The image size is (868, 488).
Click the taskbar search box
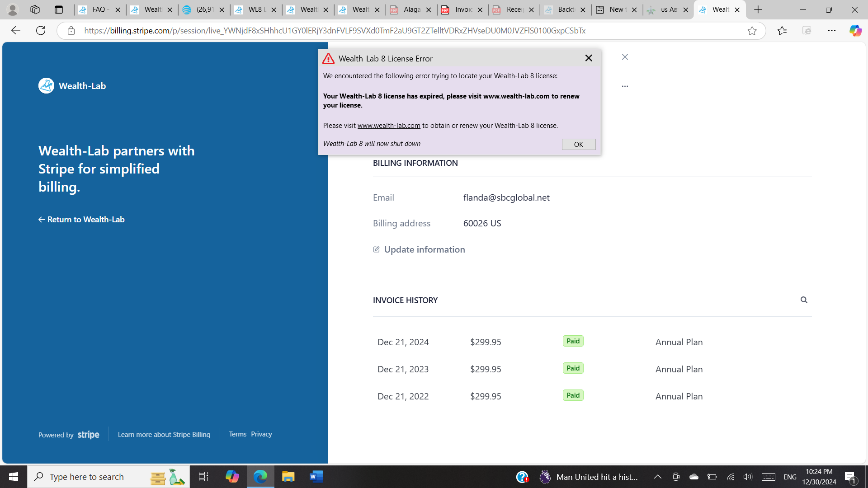108,477
